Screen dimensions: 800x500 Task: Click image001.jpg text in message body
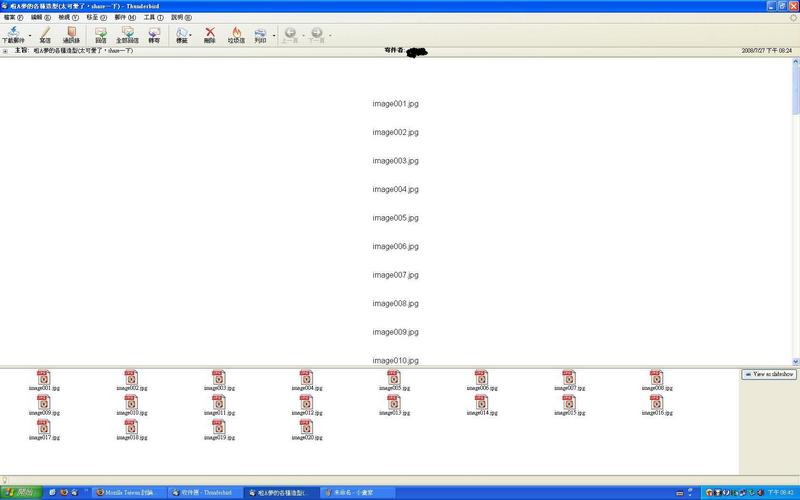395,104
